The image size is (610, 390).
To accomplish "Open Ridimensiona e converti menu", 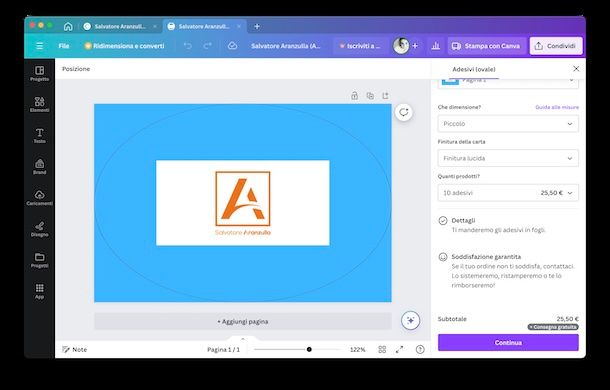I will tap(124, 46).
